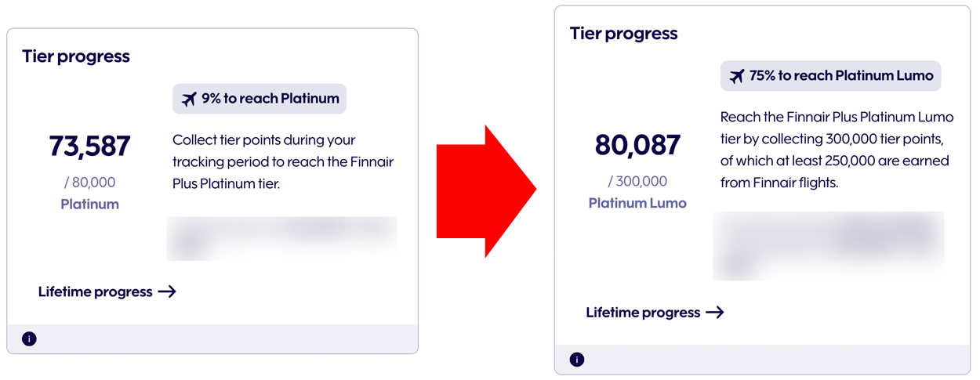Click the 73,587 tier points number
This screenshot has width=980, height=380.
[x=89, y=147]
